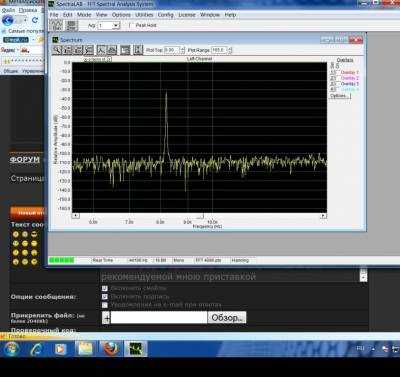
Task: Click the fifth icon in Spectrum toolbar
Action: [101, 50]
